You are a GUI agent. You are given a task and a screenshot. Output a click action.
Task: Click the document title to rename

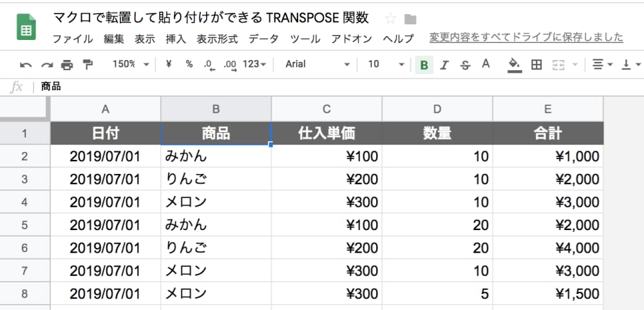[x=211, y=18]
